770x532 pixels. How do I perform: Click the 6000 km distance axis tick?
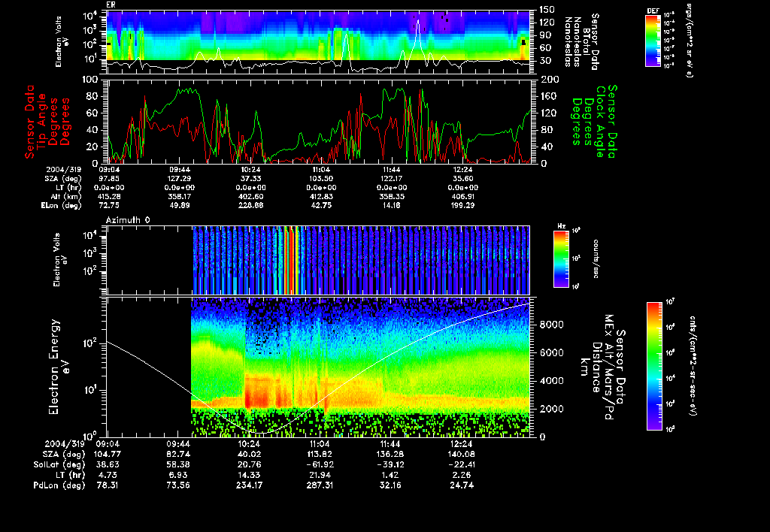(551, 352)
